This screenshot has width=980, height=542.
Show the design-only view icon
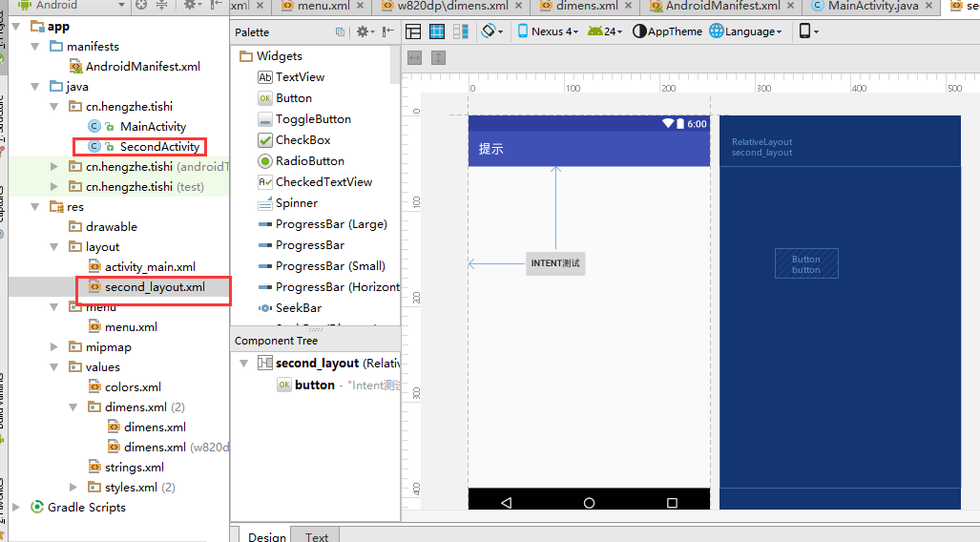pyautogui.click(x=413, y=31)
